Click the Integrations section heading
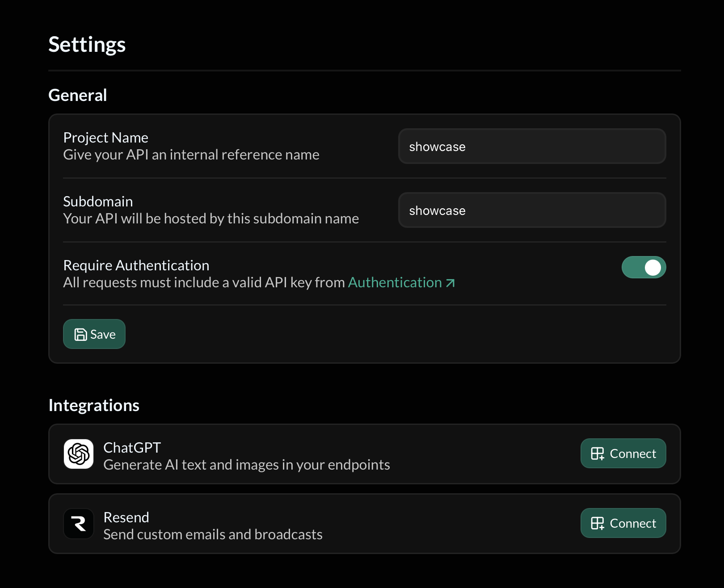 [x=94, y=405]
